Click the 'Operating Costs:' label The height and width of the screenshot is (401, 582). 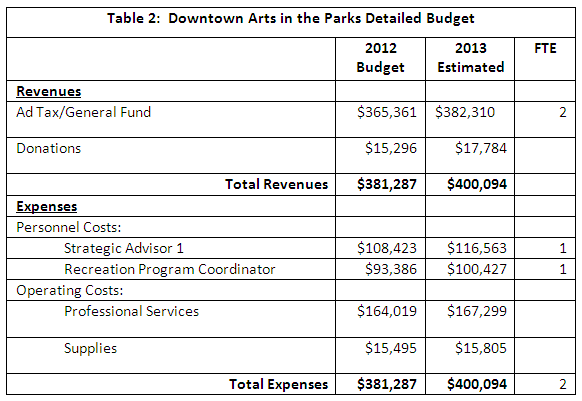click(69, 290)
